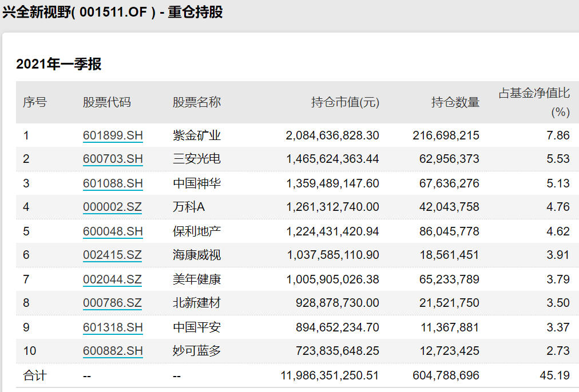Click the 持仓数量 column header
Image resolution: width=579 pixels, height=392 pixels.
point(455,102)
